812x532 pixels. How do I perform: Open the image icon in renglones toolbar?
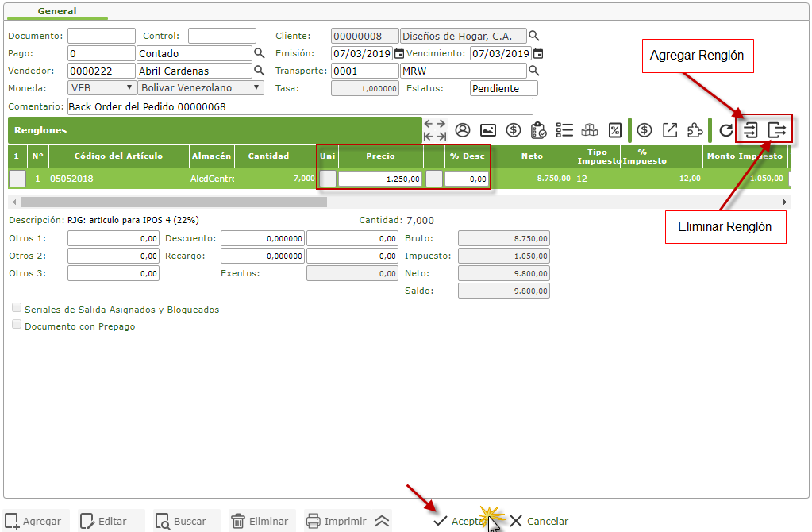[488, 130]
